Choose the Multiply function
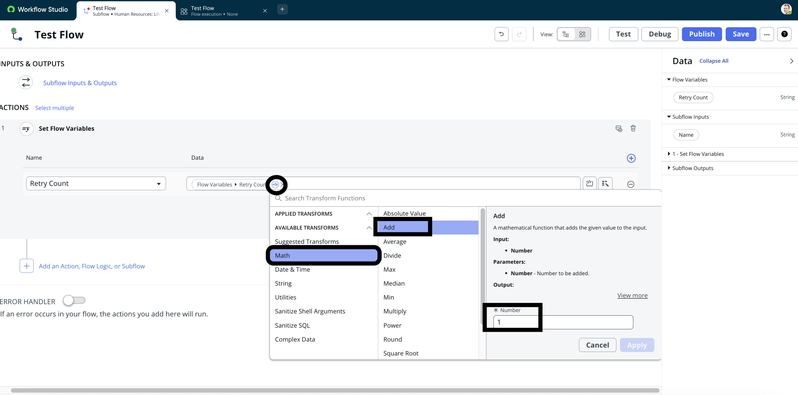The width and height of the screenshot is (798, 395). [429, 311]
